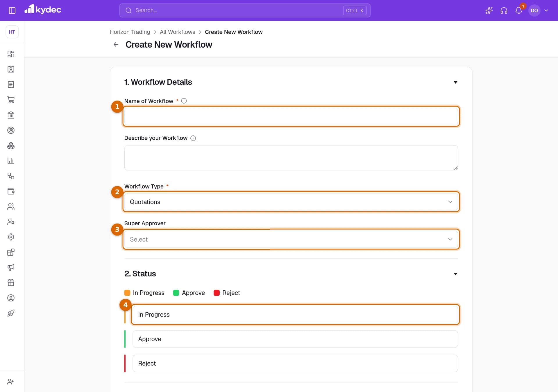Focus the Name of Workflow input

(291, 116)
